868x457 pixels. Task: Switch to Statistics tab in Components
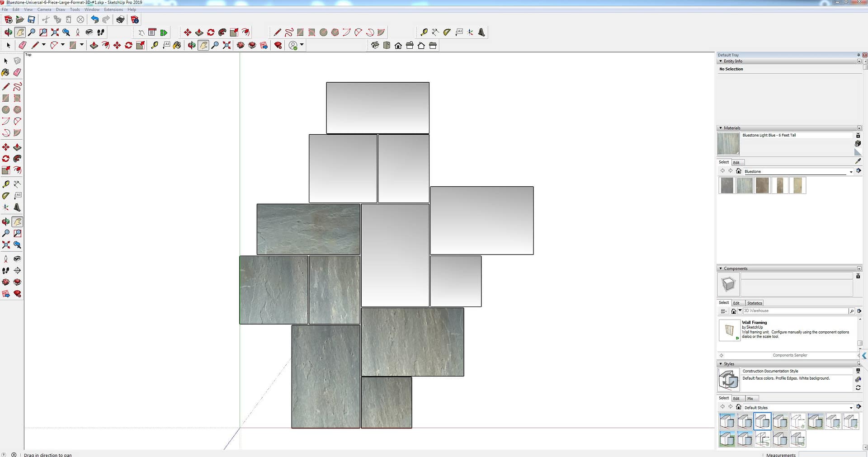coord(754,303)
